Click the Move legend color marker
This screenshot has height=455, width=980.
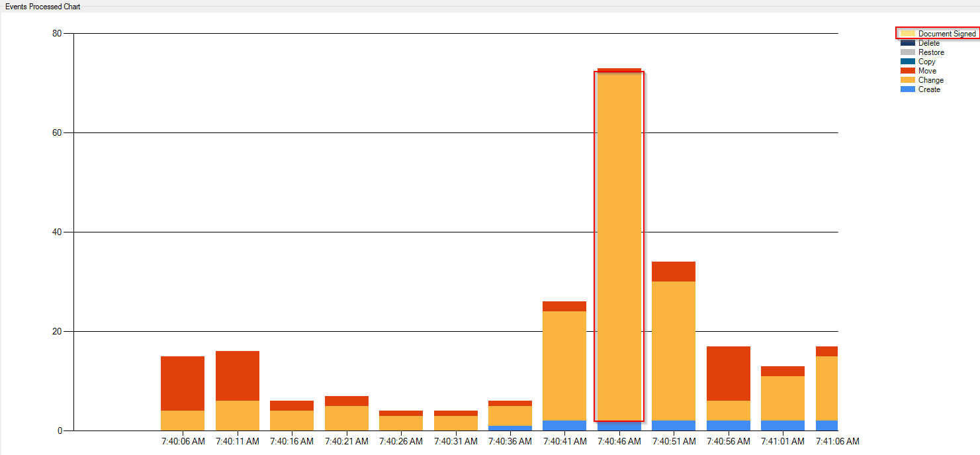908,70
